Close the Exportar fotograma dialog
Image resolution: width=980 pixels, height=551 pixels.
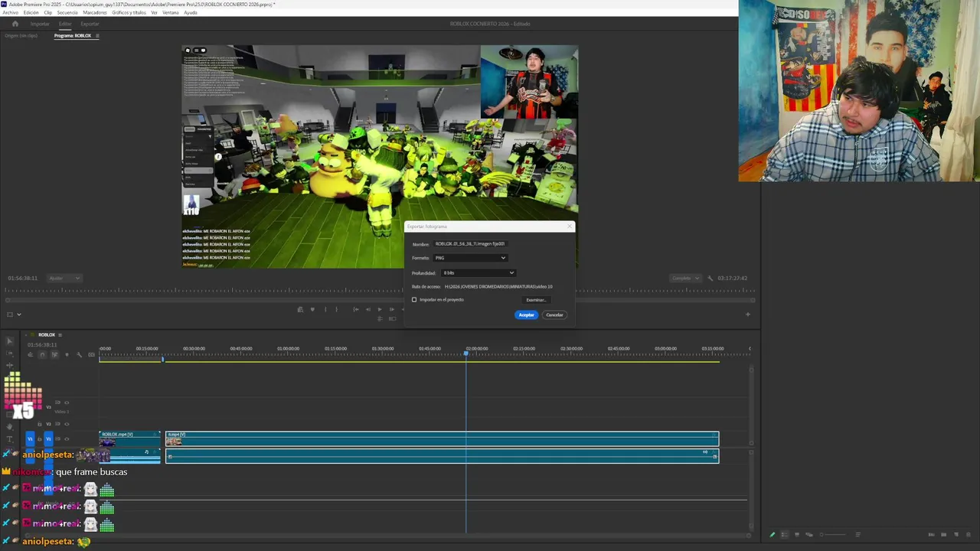(x=570, y=227)
